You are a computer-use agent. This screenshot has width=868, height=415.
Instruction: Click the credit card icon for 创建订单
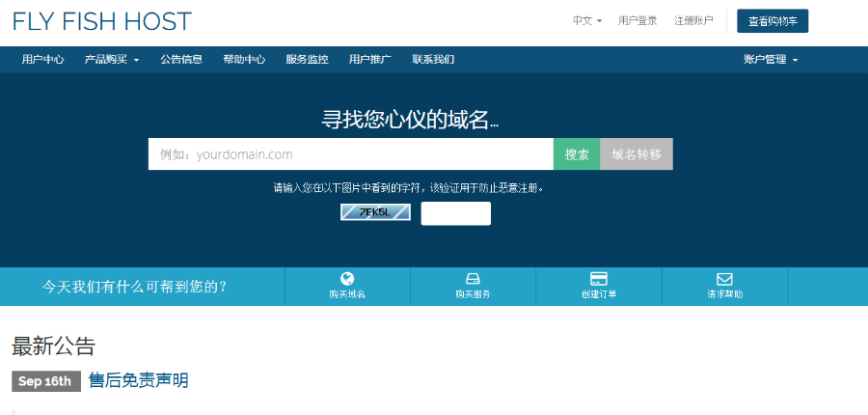pos(598,278)
